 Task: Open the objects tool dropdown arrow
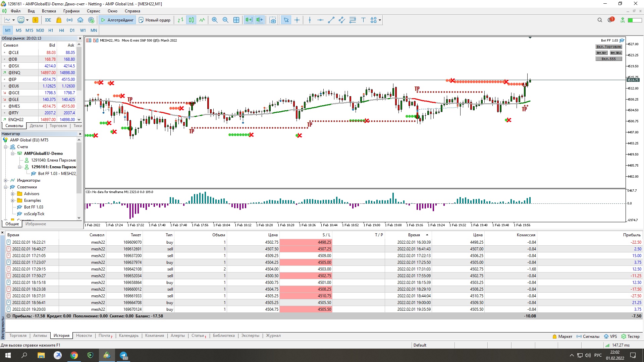click(380, 20)
